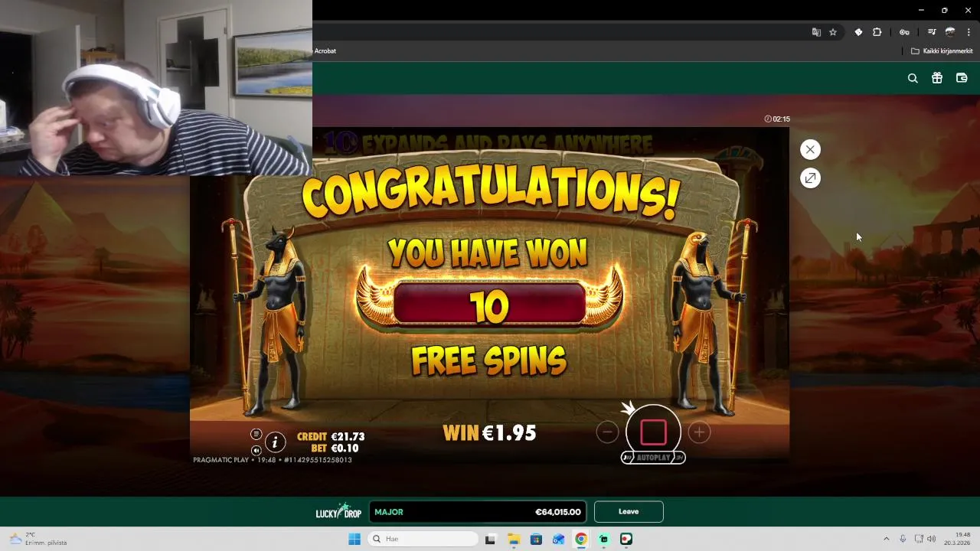Open the red recorder app on taskbar
The image size is (980, 551).
(626, 539)
